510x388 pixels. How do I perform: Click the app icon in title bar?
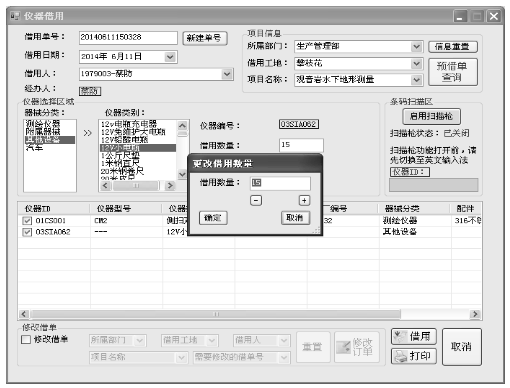(x=15, y=16)
